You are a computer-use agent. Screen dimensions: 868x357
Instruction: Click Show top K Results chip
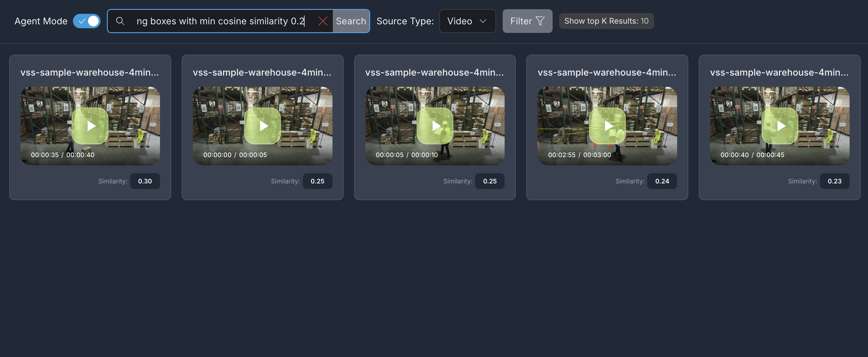tap(606, 21)
